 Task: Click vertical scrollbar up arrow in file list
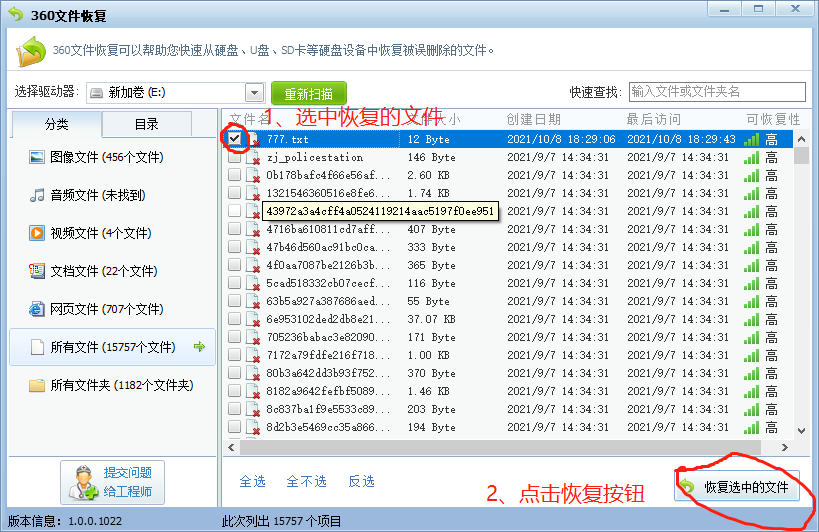tap(801, 139)
